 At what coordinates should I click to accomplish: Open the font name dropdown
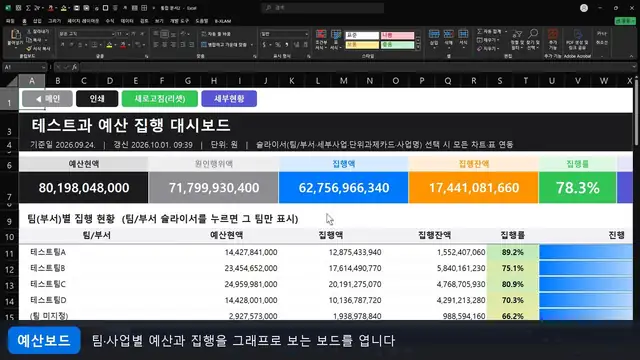click(113, 34)
